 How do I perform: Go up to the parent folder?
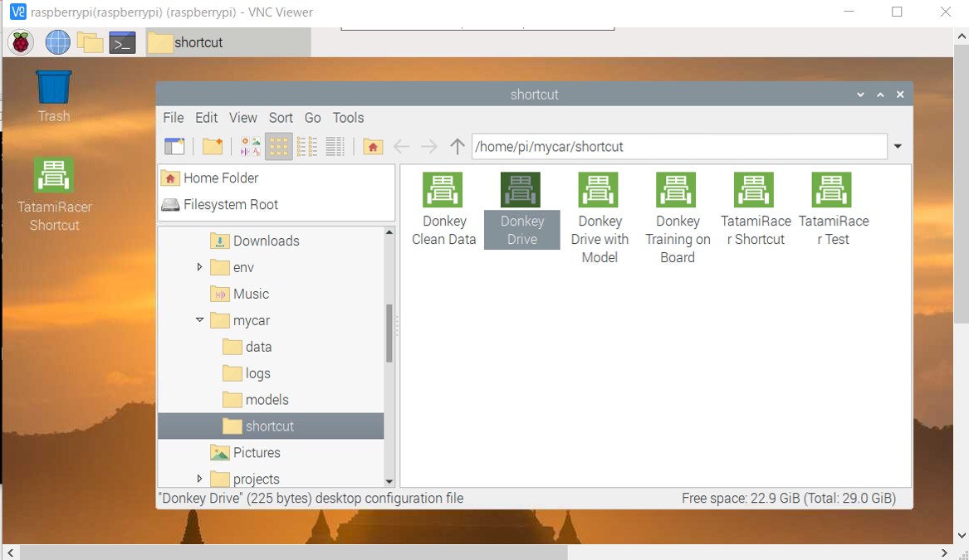[458, 146]
